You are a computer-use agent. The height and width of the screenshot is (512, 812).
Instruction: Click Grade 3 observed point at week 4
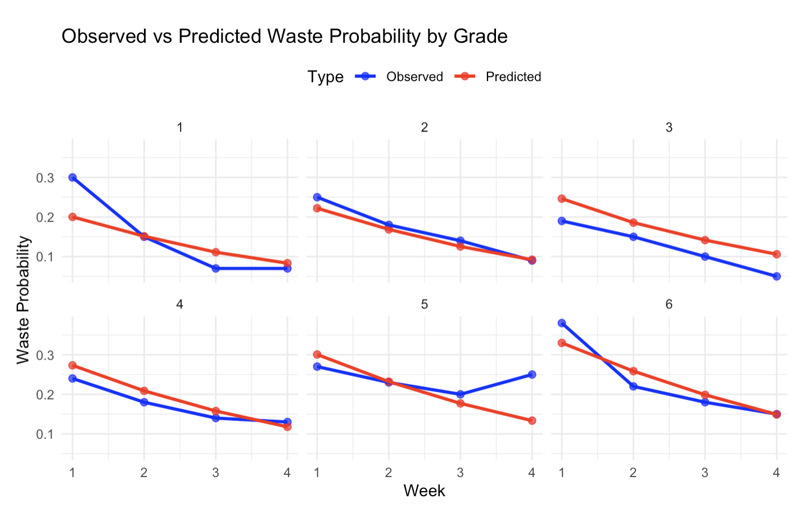[777, 276]
